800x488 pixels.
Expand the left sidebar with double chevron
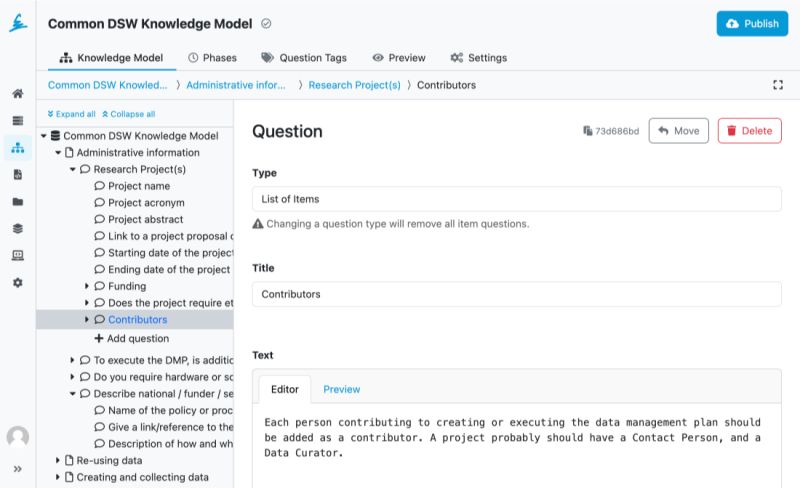(x=17, y=469)
